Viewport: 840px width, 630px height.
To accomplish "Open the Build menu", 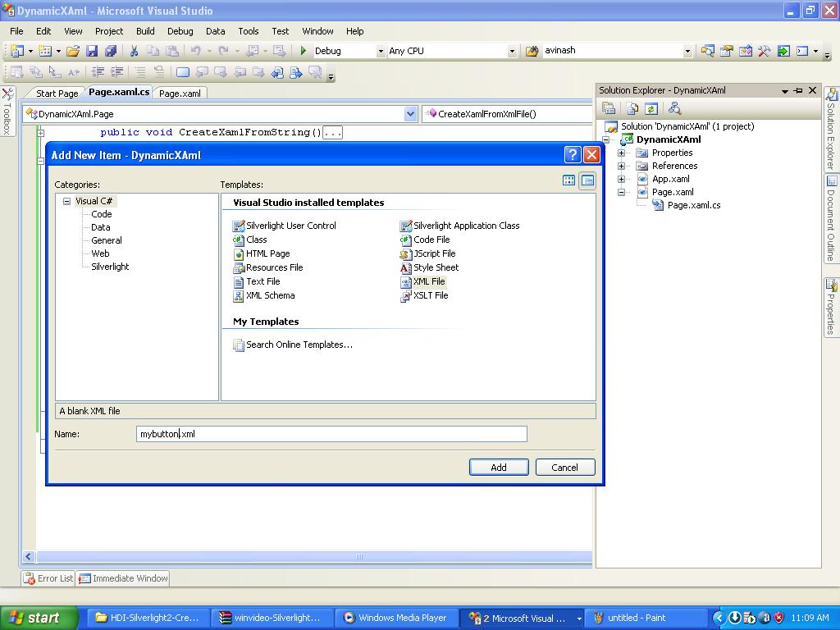I will (145, 31).
